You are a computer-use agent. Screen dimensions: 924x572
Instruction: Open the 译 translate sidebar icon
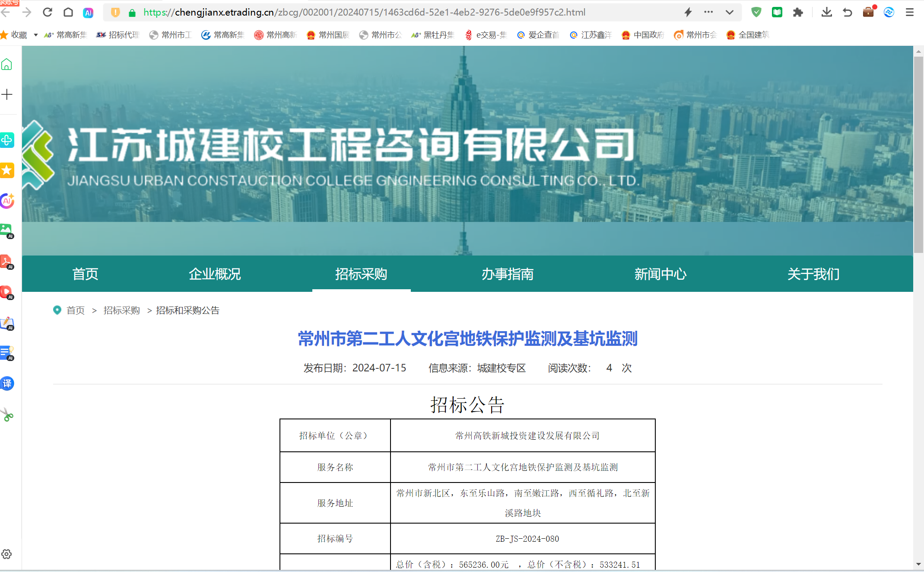[7, 383]
